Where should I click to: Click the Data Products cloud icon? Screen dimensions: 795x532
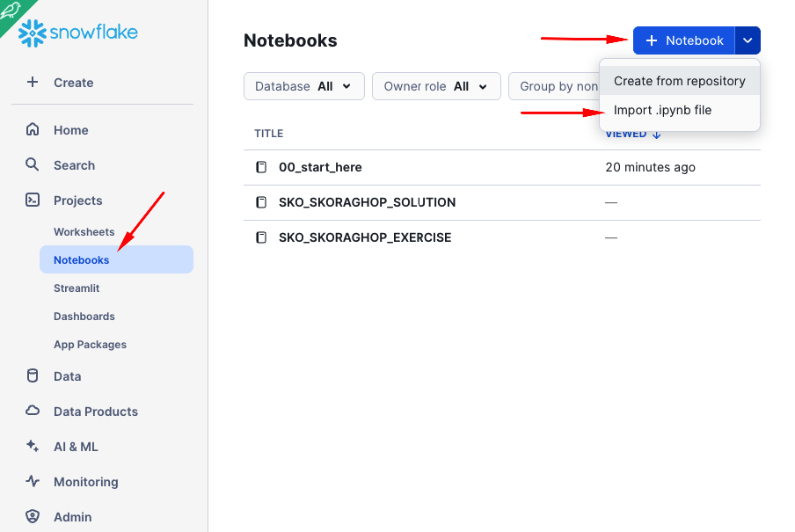[33, 412]
